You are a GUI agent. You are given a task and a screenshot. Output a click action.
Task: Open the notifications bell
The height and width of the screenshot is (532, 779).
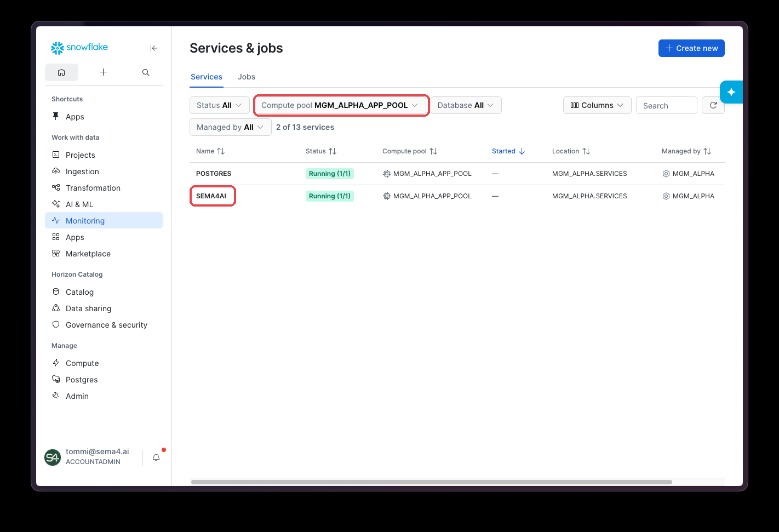click(156, 457)
